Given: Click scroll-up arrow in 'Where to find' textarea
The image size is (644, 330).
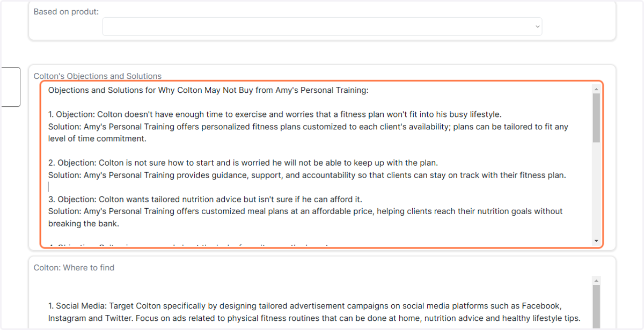Looking at the screenshot, I should click(x=596, y=281).
